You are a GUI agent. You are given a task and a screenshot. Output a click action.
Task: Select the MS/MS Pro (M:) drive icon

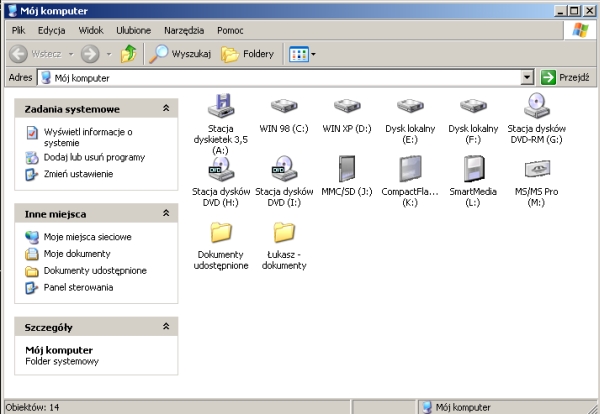click(536, 169)
